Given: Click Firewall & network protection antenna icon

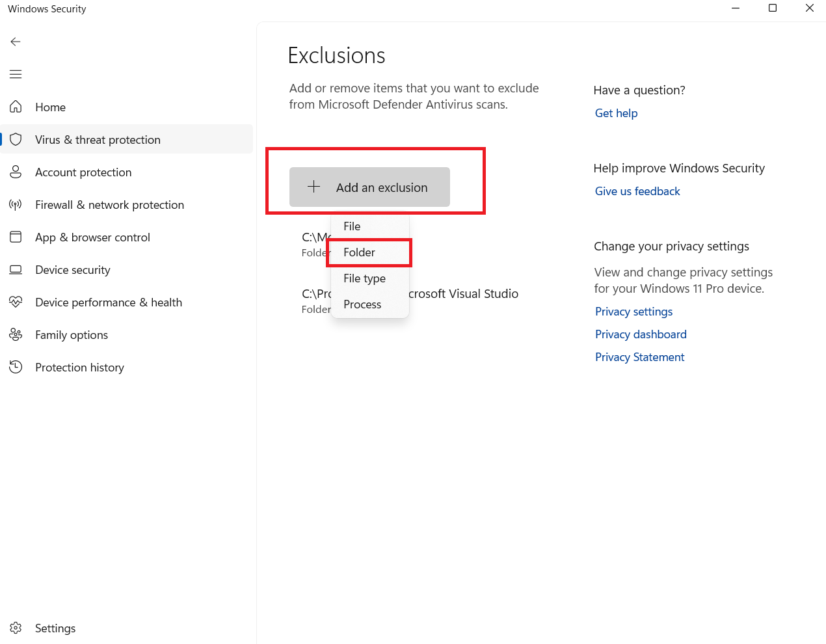Looking at the screenshot, I should pyautogui.click(x=16, y=205).
